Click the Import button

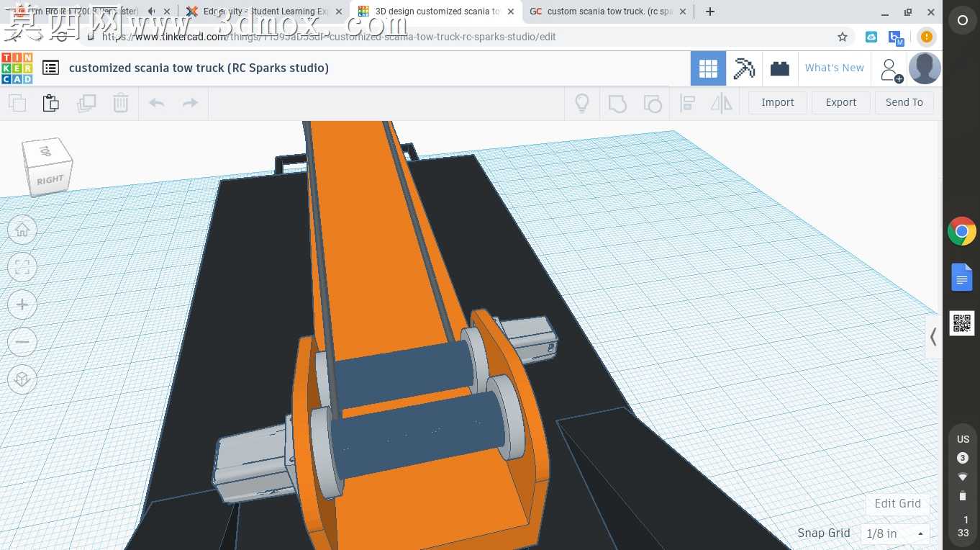coord(778,102)
